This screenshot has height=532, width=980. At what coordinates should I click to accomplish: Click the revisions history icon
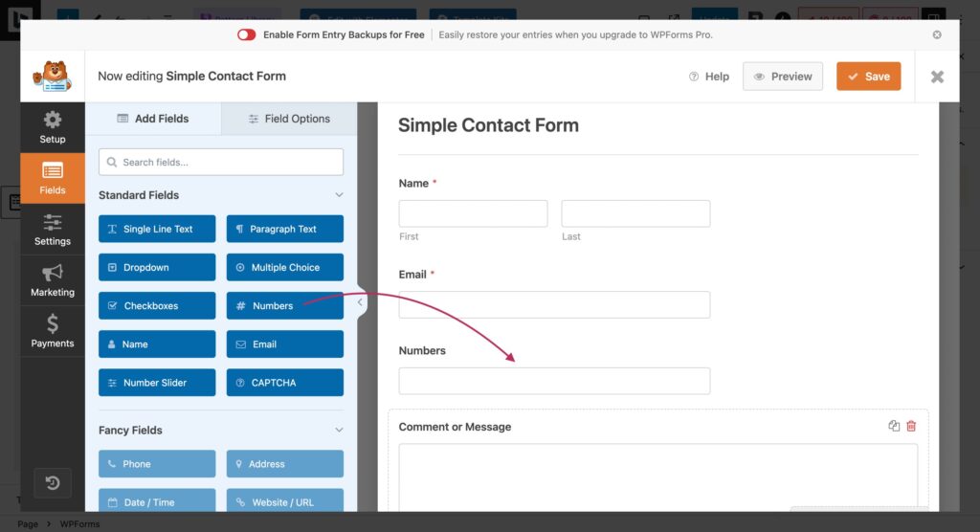coord(53,482)
